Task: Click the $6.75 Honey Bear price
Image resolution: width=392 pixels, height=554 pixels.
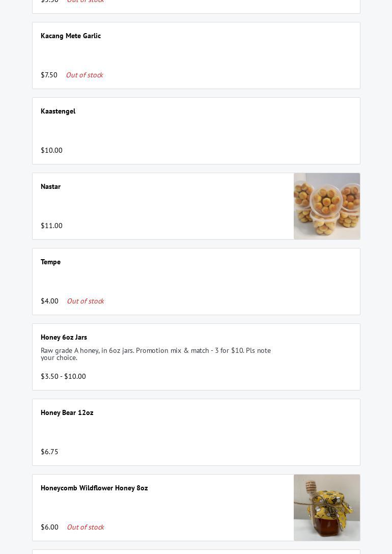Action: point(49,452)
